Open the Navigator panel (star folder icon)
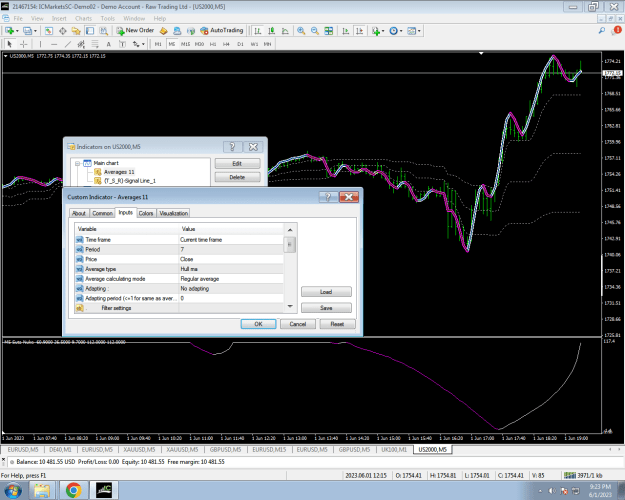Image resolution: width=625 pixels, height=500 pixels. (76, 31)
